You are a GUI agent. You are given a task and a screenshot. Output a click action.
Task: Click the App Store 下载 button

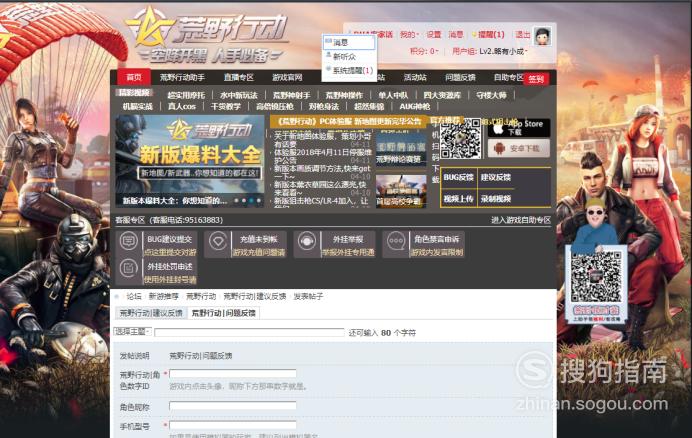click(x=519, y=128)
